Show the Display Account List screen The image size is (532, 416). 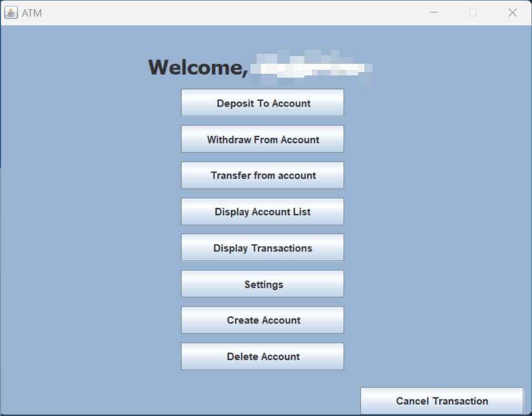(262, 212)
